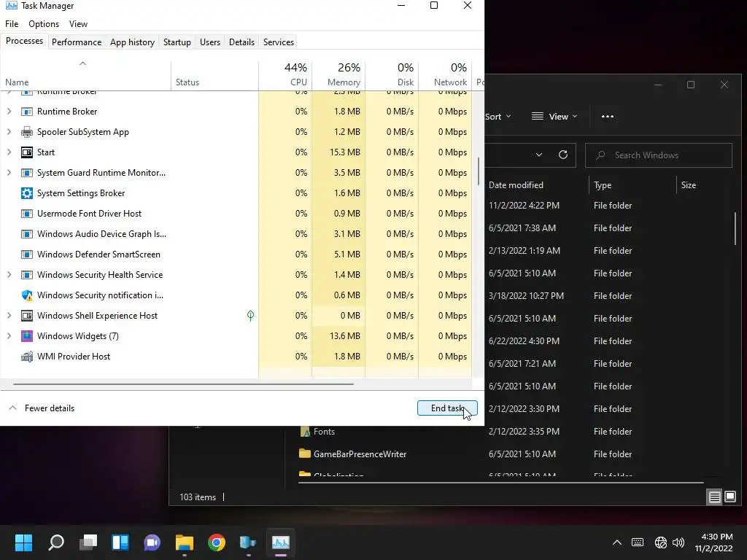Click the volume icon in system tray
This screenshot has height=560, width=747.
[678, 542]
